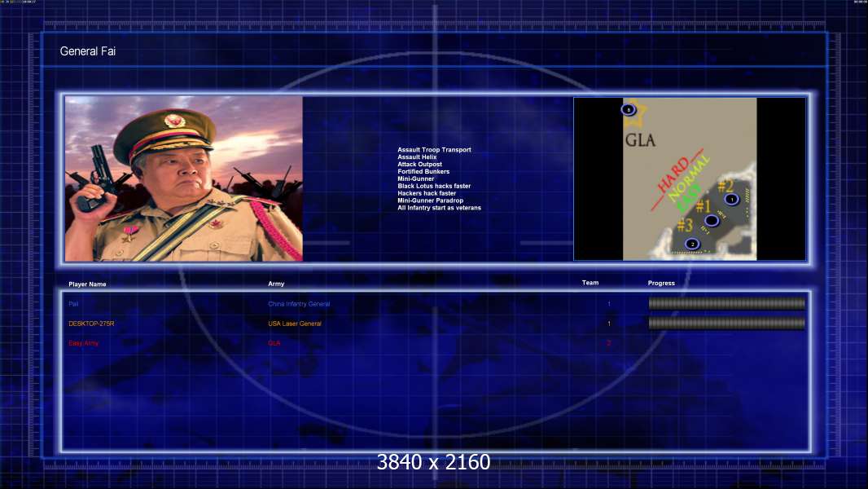
Task: Click China Infantry General army entry
Action: (299, 304)
